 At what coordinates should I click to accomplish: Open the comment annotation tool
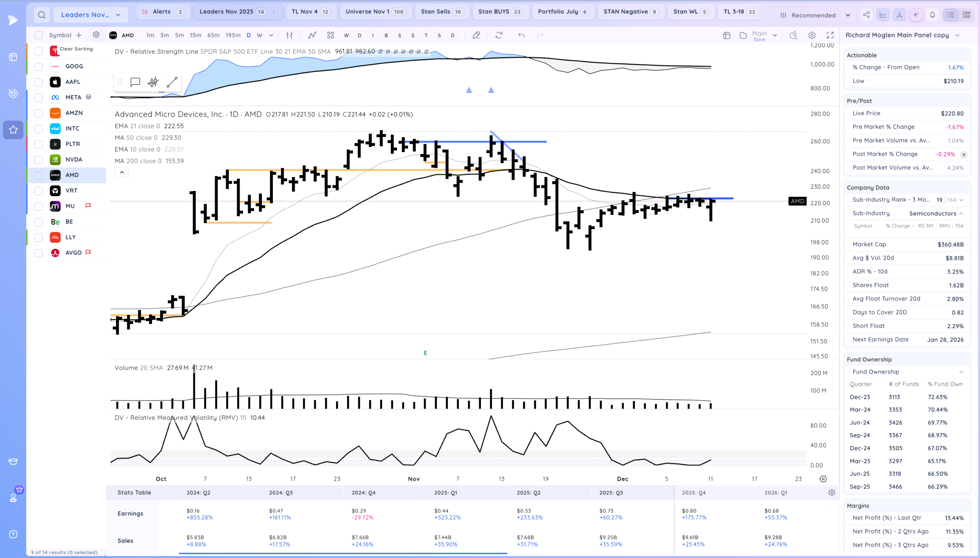tap(135, 82)
